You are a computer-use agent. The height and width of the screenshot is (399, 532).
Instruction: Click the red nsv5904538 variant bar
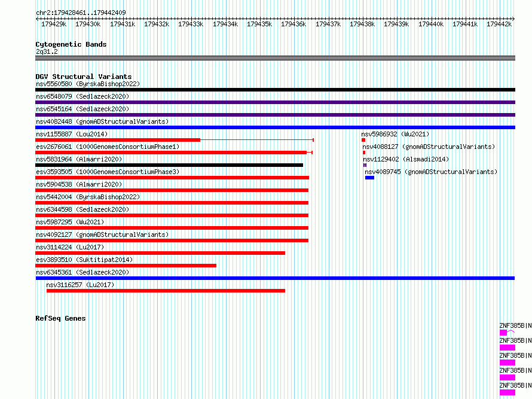point(172,190)
